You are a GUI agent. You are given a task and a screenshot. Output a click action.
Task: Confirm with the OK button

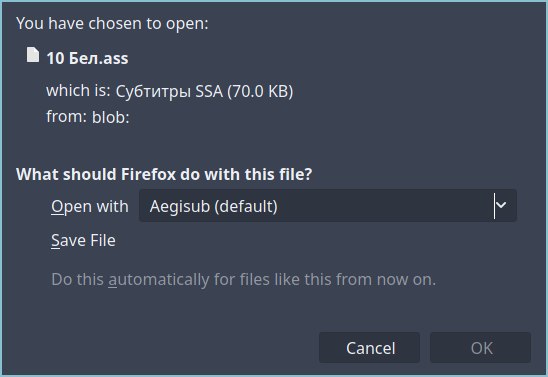(481, 348)
